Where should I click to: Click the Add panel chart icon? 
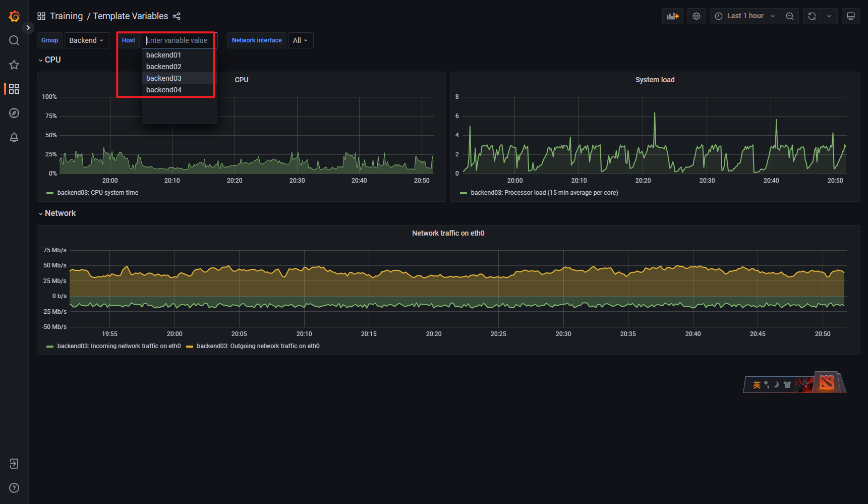click(673, 16)
